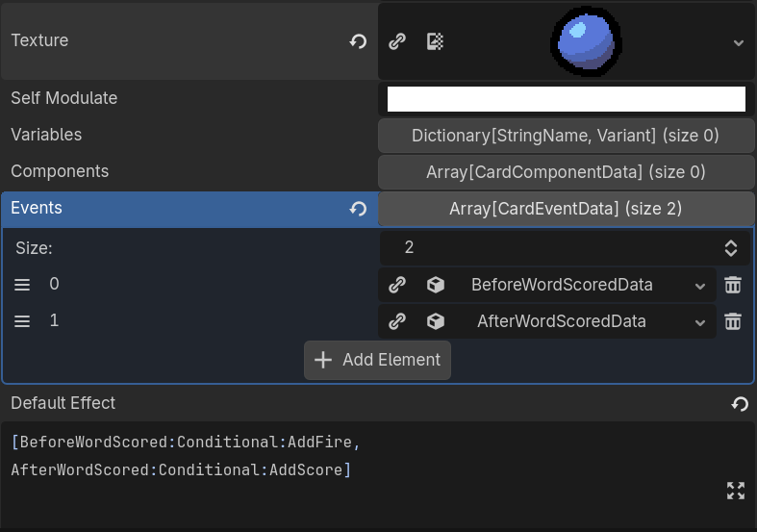Open the AfterWordScoredData dropdown arrow
The image size is (757, 532).
[699, 322]
